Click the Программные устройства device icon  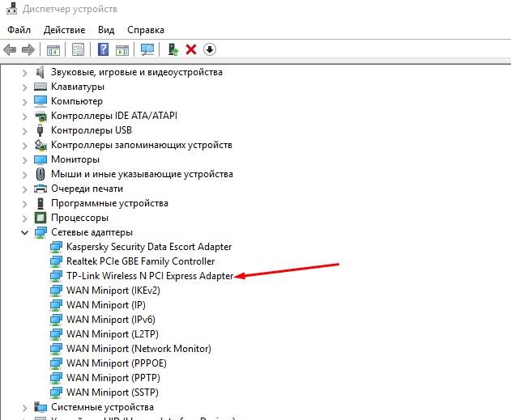[40, 203]
